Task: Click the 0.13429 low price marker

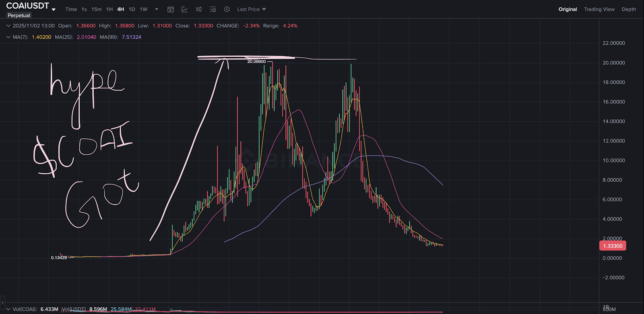Action: 59,258
